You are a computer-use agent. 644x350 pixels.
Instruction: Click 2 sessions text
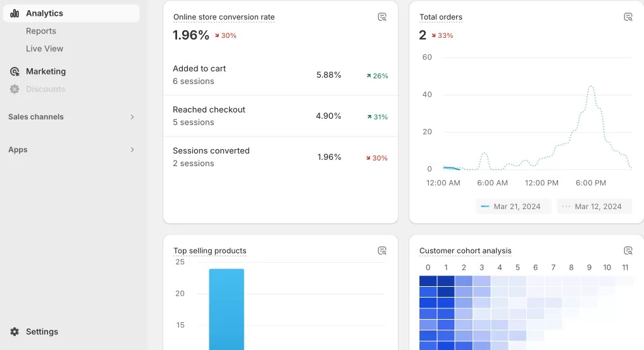[193, 163]
